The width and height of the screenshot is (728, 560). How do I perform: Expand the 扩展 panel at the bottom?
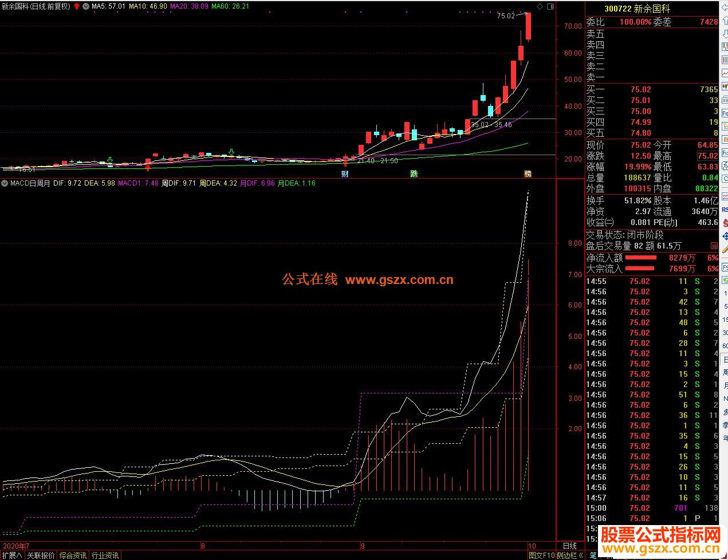(x=12, y=555)
